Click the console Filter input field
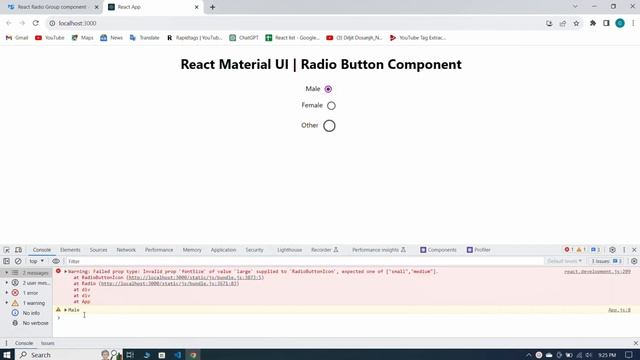The width and height of the screenshot is (640, 360). [304, 261]
